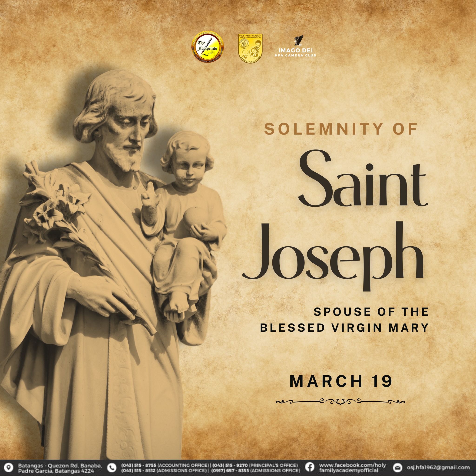Click The Footprints round logo
Image resolution: width=476 pixels, height=476 pixels.
point(208,47)
